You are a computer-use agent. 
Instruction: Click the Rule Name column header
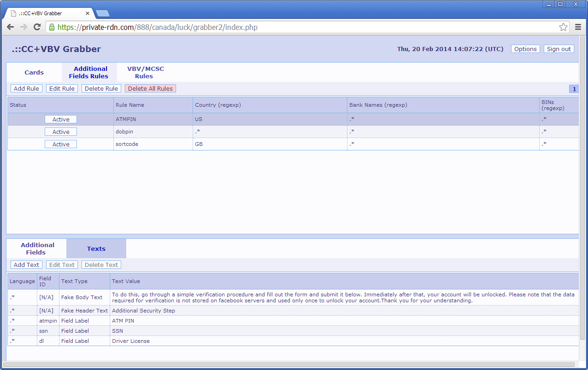tap(153, 105)
